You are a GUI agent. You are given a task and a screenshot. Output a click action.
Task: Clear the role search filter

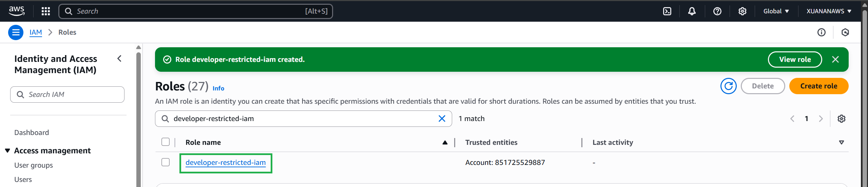tap(442, 119)
